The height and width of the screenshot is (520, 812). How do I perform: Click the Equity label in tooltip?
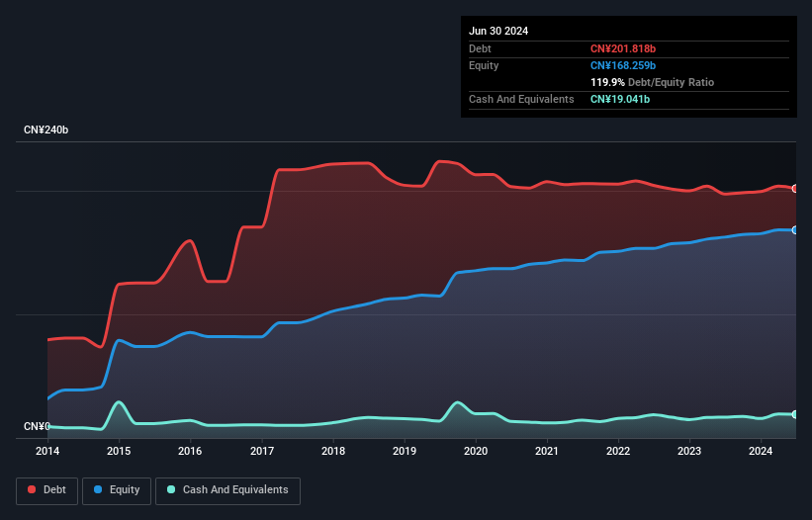(x=484, y=65)
